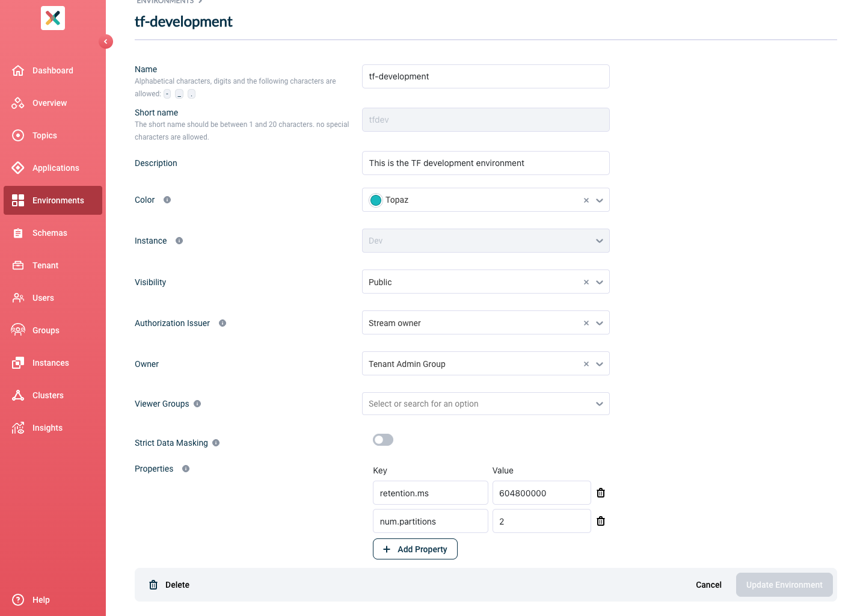Click the Topics circle icon
The width and height of the screenshot is (866, 616).
pyautogui.click(x=18, y=135)
